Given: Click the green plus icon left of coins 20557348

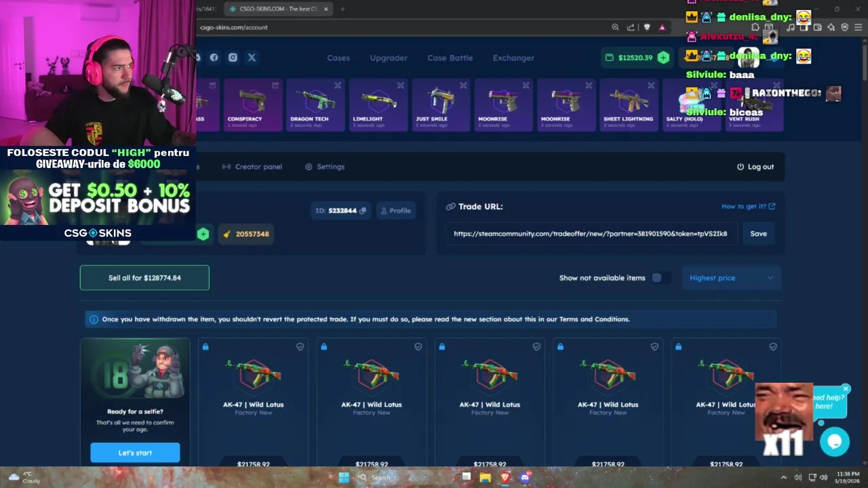Looking at the screenshot, I should 203,234.
